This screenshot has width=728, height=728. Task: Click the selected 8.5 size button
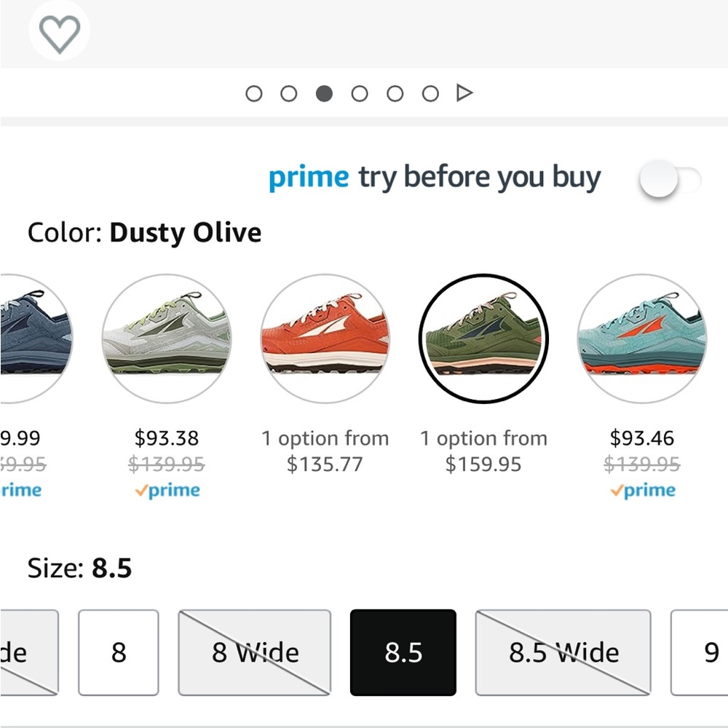click(403, 652)
